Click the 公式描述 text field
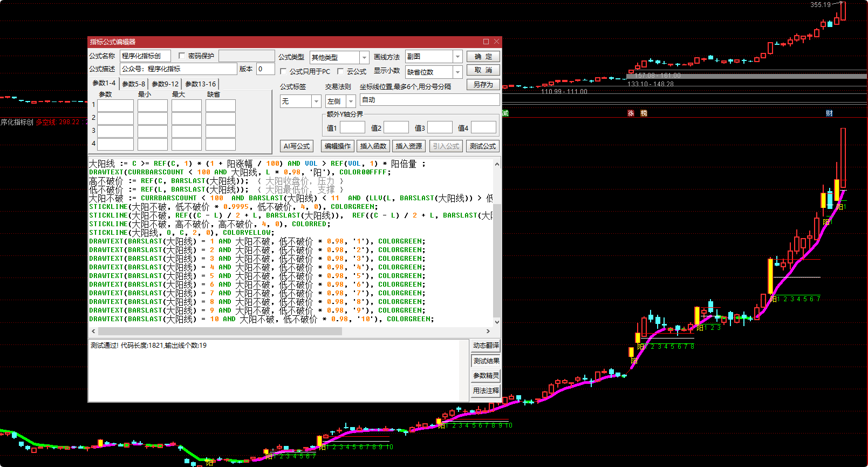868x467 pixels. point(178,69)
